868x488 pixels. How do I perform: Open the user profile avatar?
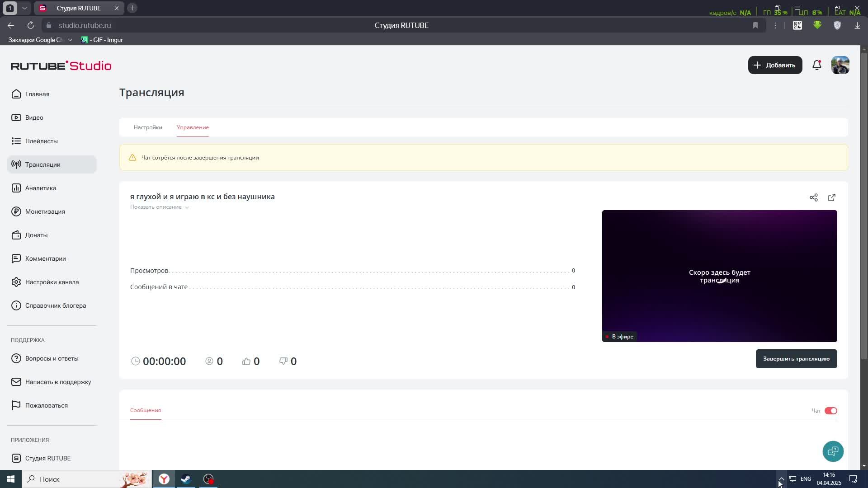[x=840, y=65]
